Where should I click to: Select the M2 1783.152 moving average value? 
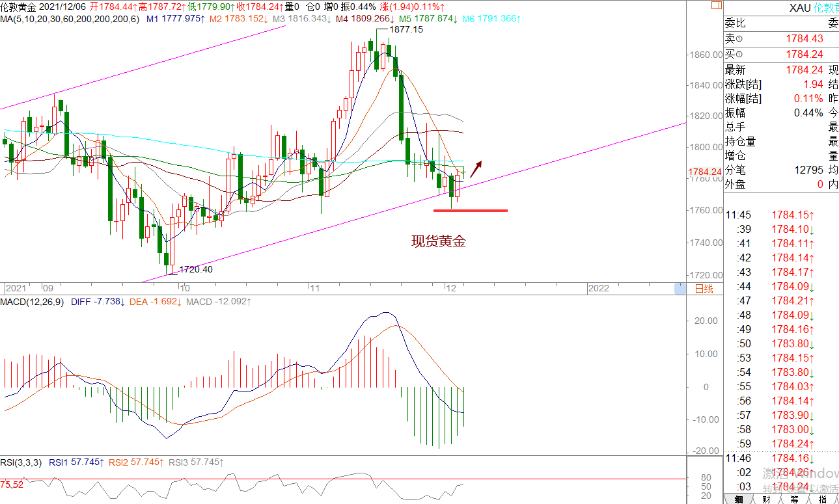[x=240, y=20]
